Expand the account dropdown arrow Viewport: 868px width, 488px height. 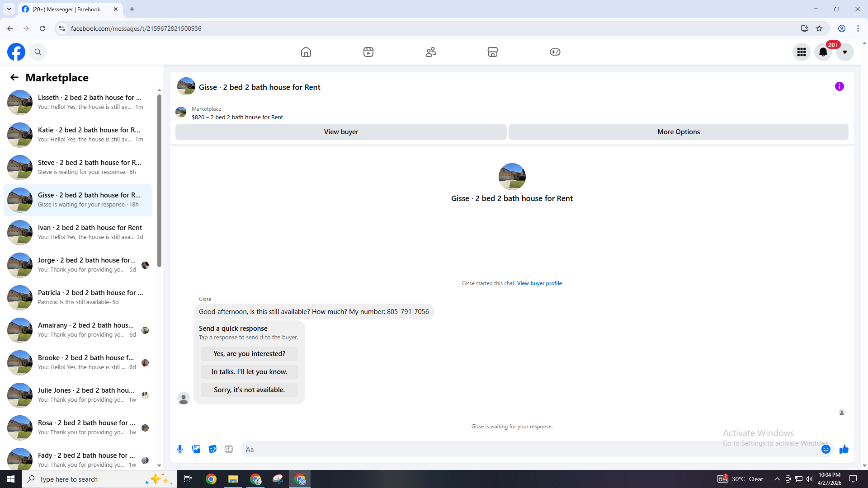coord(844,52)
